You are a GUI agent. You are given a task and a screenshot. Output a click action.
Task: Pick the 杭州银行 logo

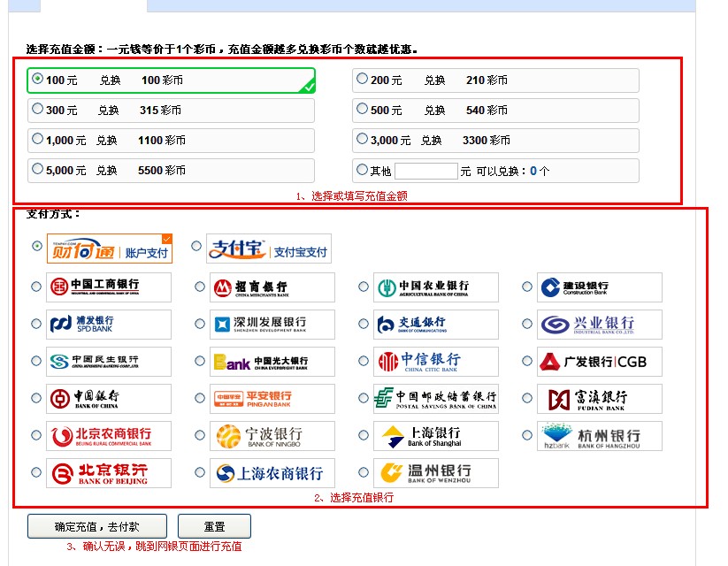click(x=600, y=436)
